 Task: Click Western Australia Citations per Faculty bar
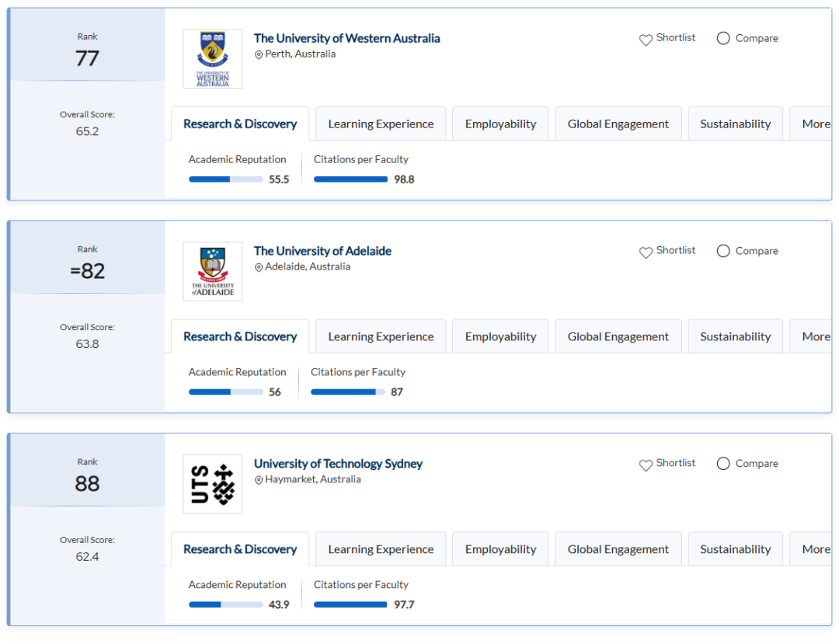(350, 179)
